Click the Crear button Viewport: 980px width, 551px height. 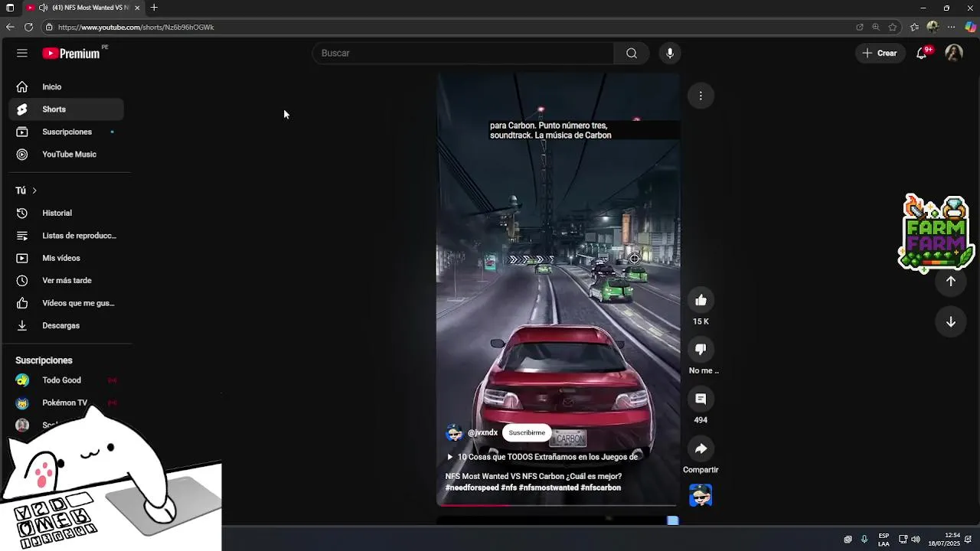[x=880, y=53]
